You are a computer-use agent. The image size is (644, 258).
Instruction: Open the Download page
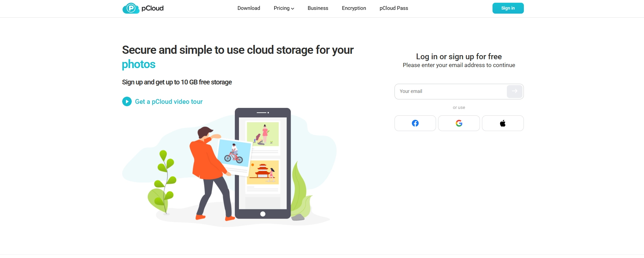249,8
